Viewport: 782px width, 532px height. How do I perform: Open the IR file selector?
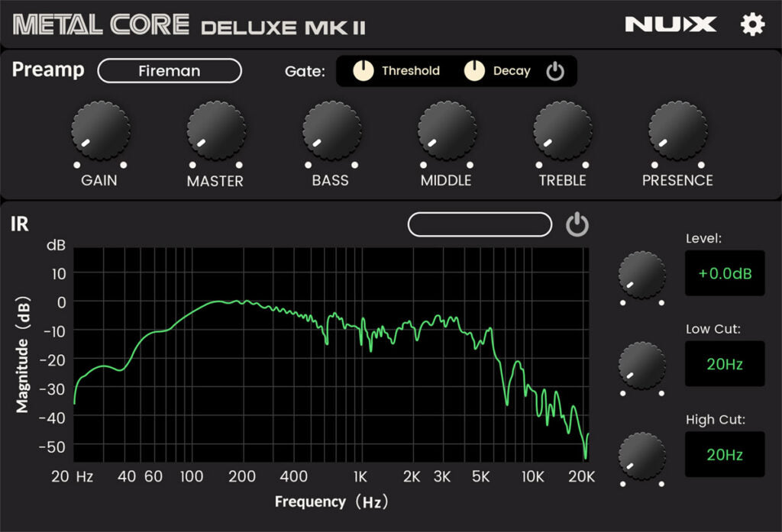click(480, 224)
